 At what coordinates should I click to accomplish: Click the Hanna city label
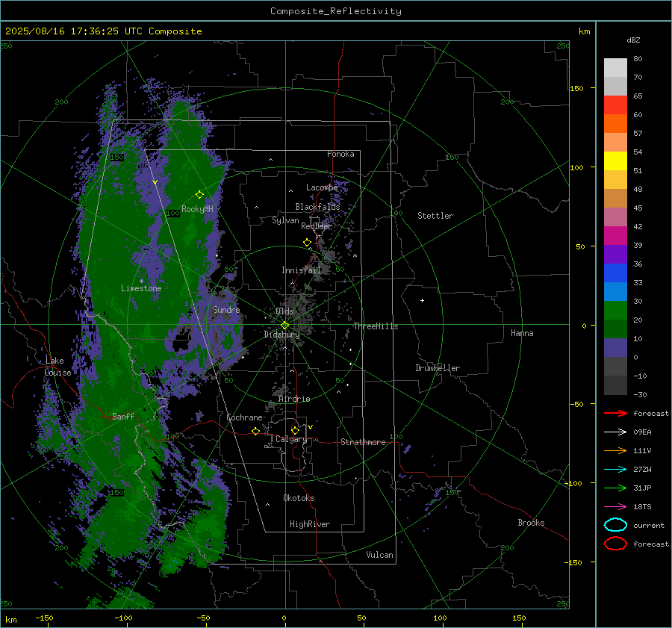tap(522, 333)
